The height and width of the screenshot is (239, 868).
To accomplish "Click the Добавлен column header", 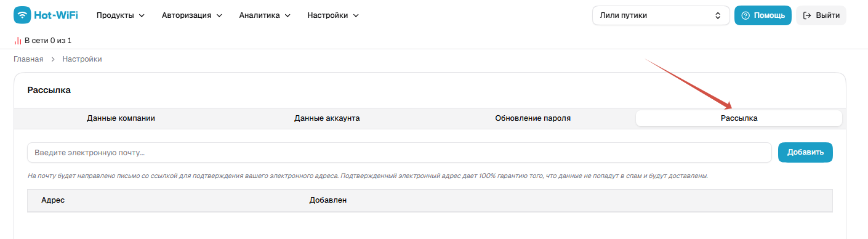I will [328, 200].
